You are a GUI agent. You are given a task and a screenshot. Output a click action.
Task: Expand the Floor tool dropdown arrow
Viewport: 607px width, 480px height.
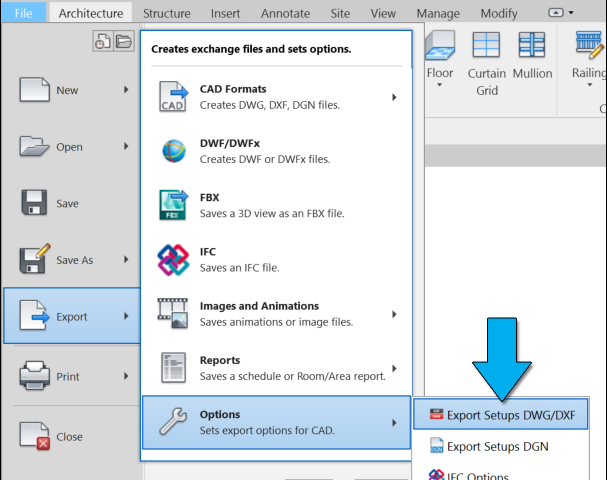(439, 85)
